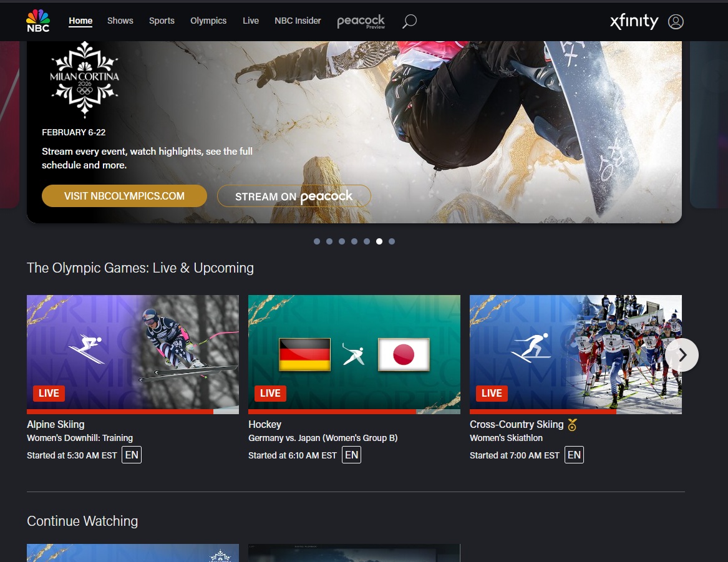Click 'Women's Skiathlon' subtitle
The width and height of the screenshot is (728, 562).
[506, 438]
